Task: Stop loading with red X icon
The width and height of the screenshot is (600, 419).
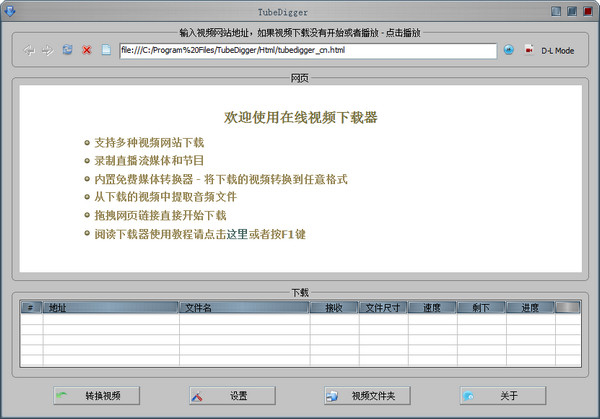Action: click(x=87, y=50)
